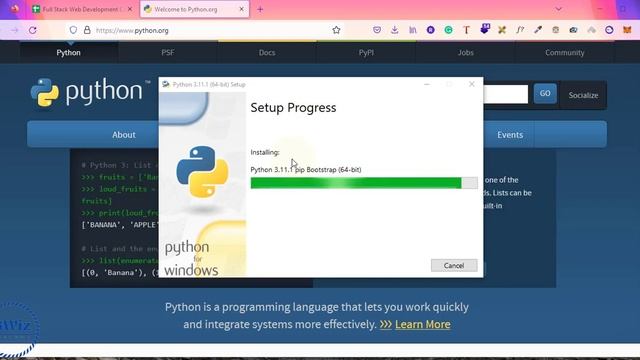Screen dimensions: 640x360
Task: Open the Docs top navigation tab
Action: [267, 53]
